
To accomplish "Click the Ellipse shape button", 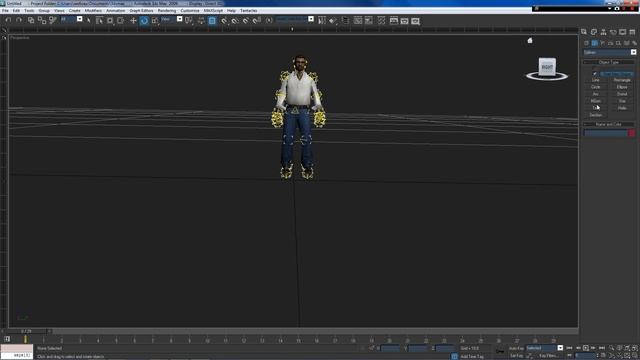I will tap(622, 87).
